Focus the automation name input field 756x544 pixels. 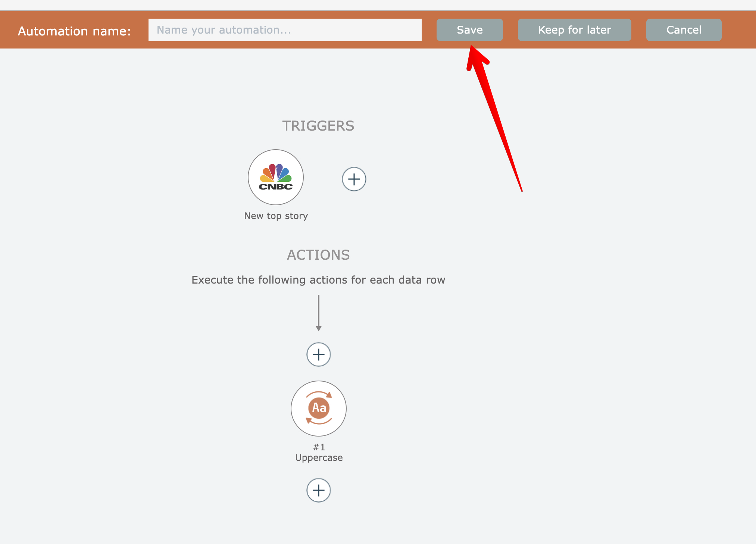click(285, 30)
